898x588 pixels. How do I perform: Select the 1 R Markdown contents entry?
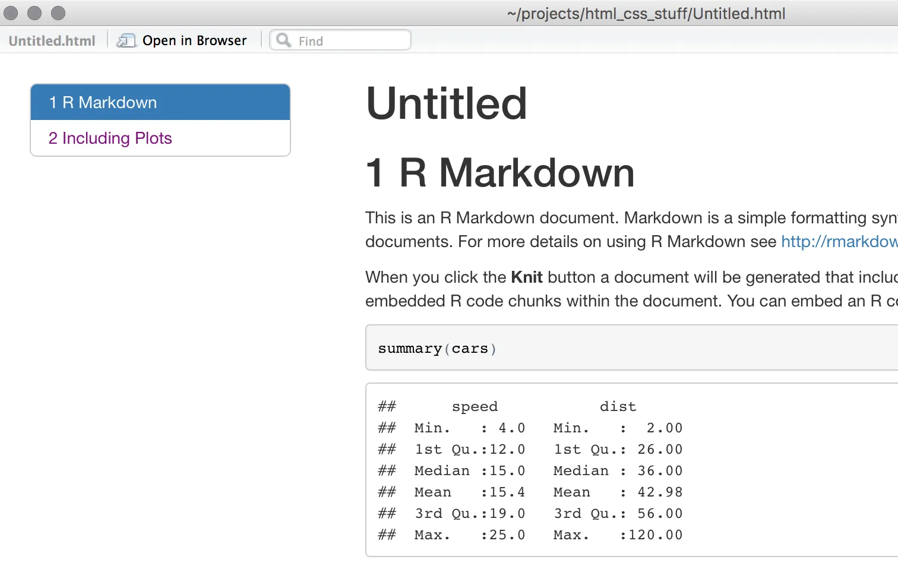click(160, 102)
